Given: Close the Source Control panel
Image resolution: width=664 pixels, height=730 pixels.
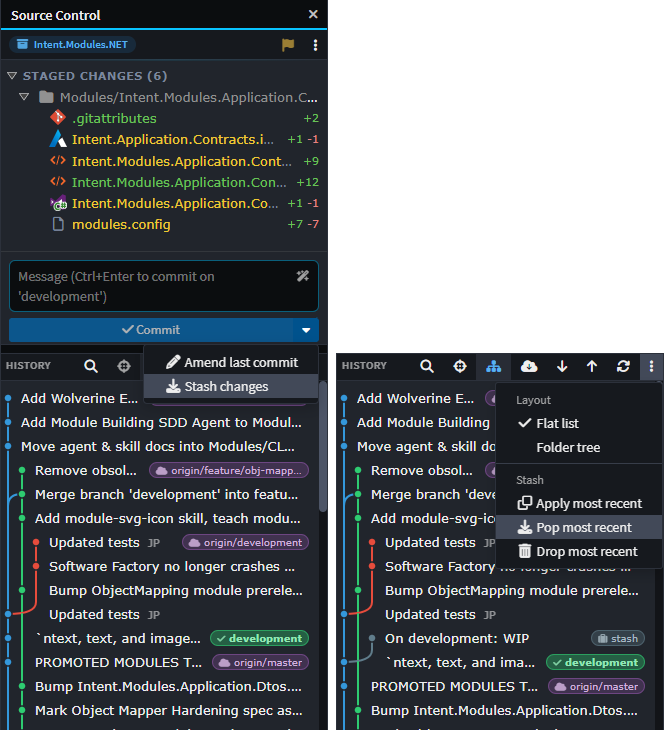Looking at the screenshot, I should [313, 14].
